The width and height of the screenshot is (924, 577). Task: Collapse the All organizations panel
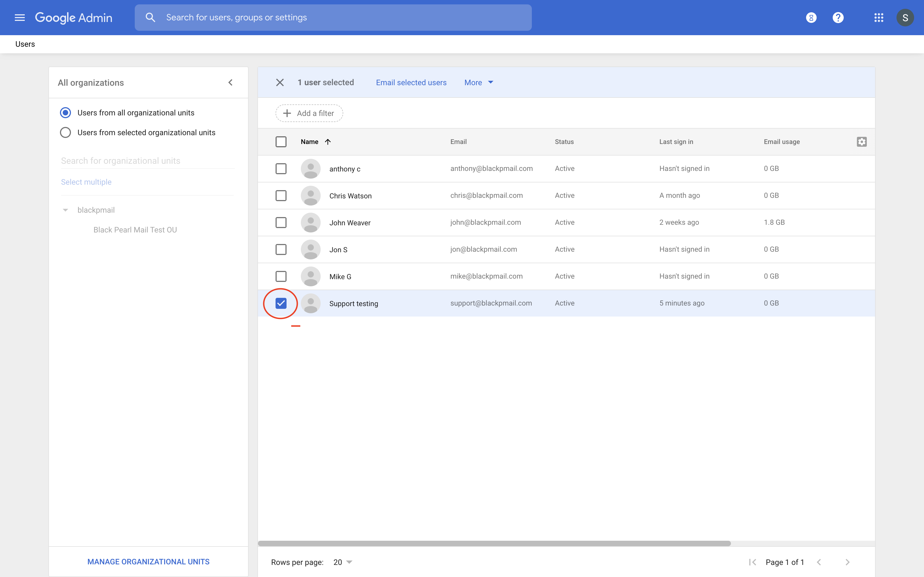[x=230, y=82]
